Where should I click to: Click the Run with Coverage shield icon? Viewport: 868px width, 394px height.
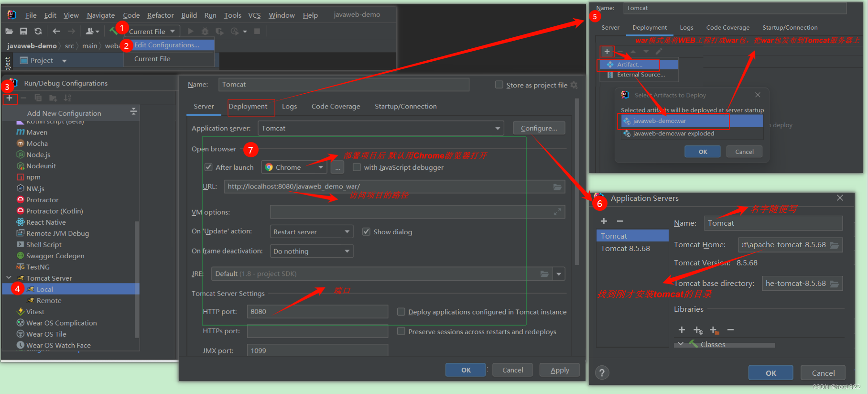click(x=219, y=31)
